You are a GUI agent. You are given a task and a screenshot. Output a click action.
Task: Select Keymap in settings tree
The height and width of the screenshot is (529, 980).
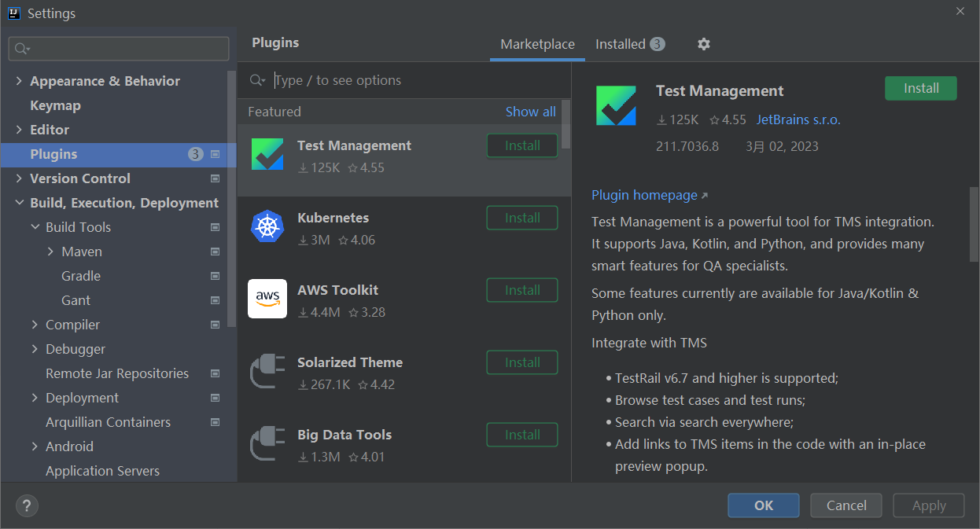[55, 105]
